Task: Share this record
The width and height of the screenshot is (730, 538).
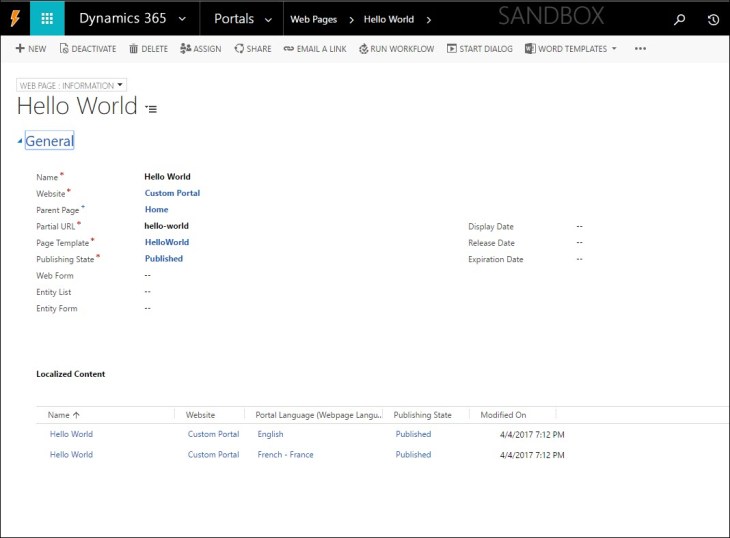Action: 253,49
